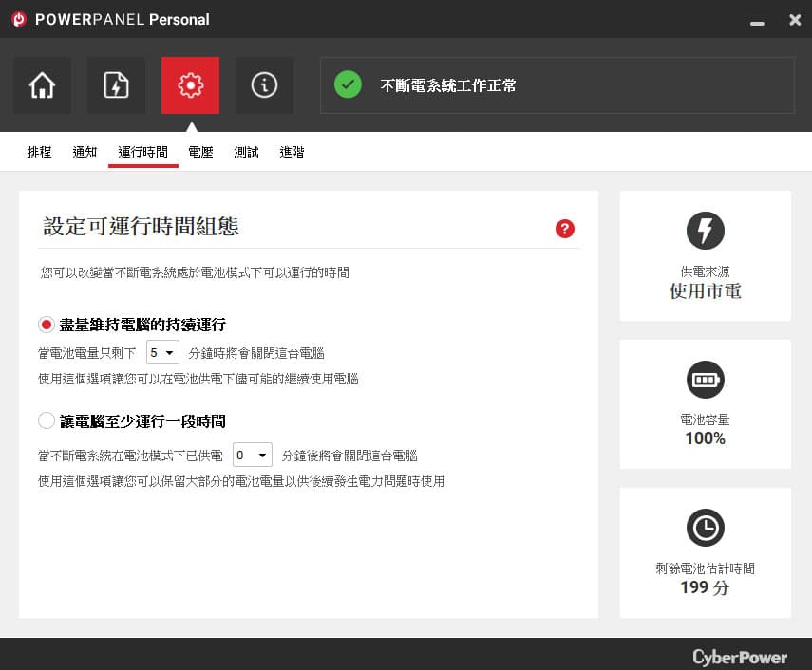812x670 pixels.
Task: Expand the 5 minutes remaining dropdown
Action: point(162,353)
